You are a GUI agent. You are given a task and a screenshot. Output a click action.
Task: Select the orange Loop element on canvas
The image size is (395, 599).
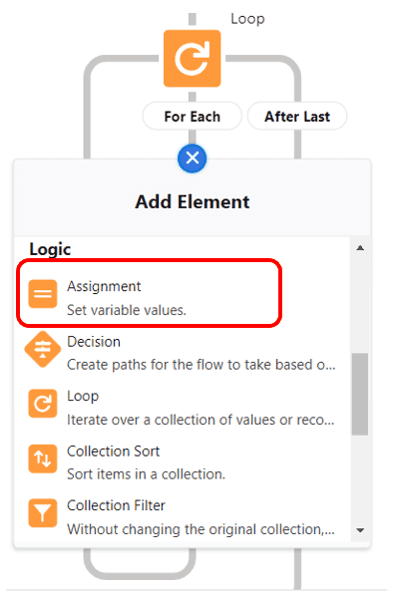(x=192, y=58)
